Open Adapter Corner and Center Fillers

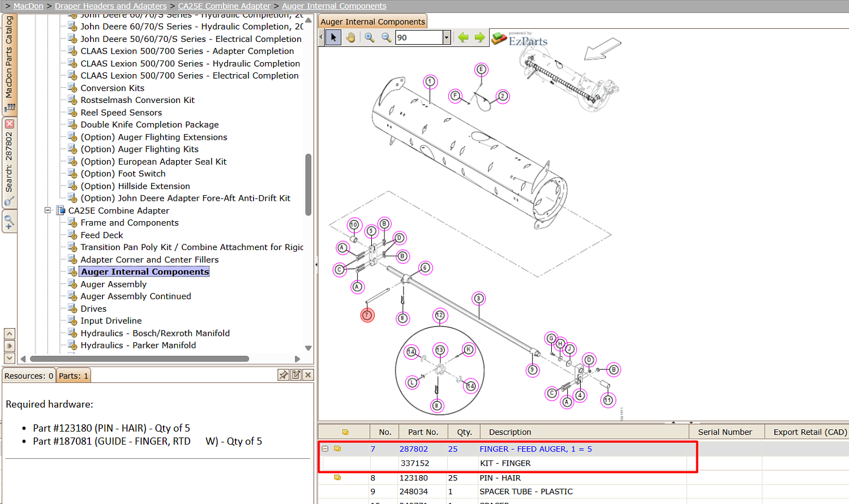(149, 260)
